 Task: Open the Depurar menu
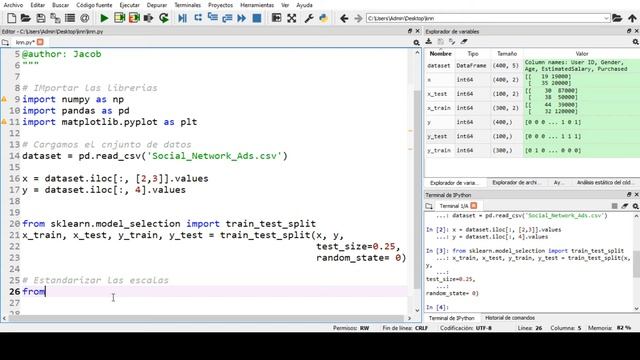(157, 5)
